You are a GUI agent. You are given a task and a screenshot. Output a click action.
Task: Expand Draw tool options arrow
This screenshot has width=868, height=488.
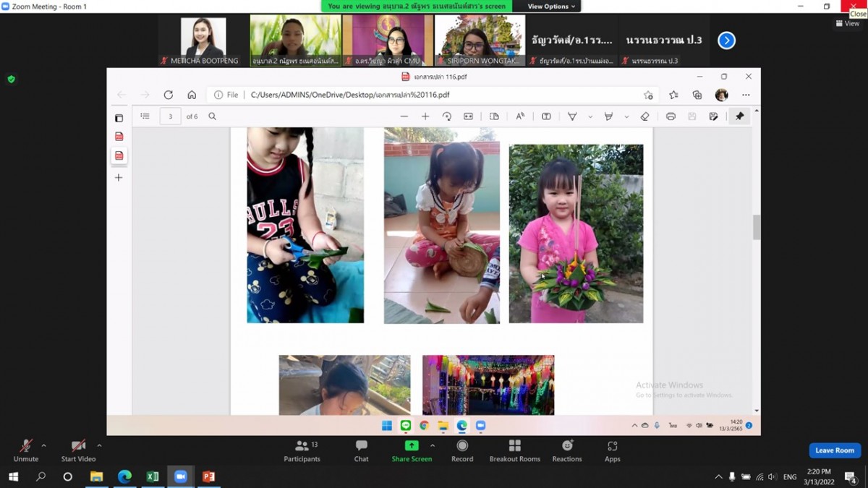[590, 116]
